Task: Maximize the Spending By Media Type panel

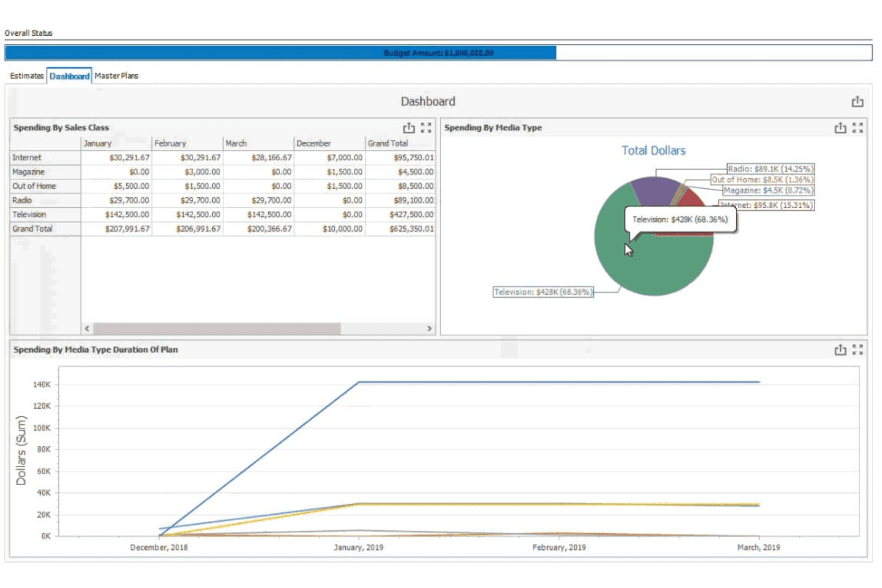Action: click(x=858, y=127)
